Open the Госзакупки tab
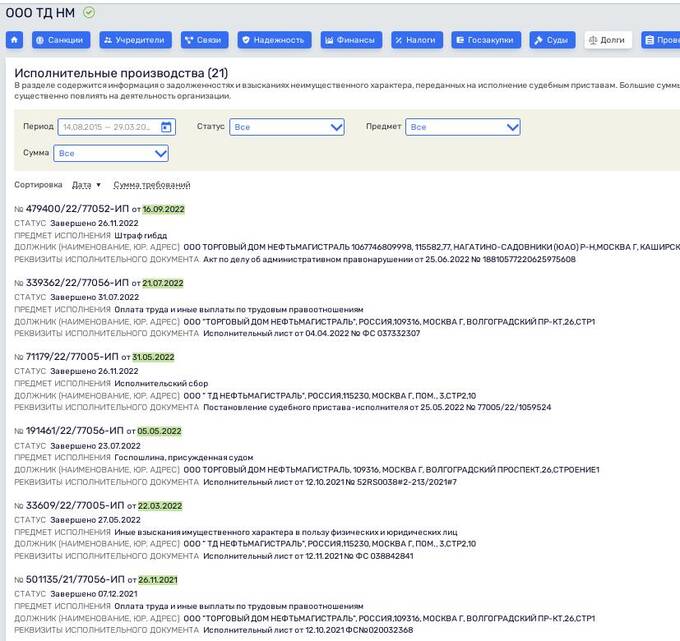 (486, 40)
